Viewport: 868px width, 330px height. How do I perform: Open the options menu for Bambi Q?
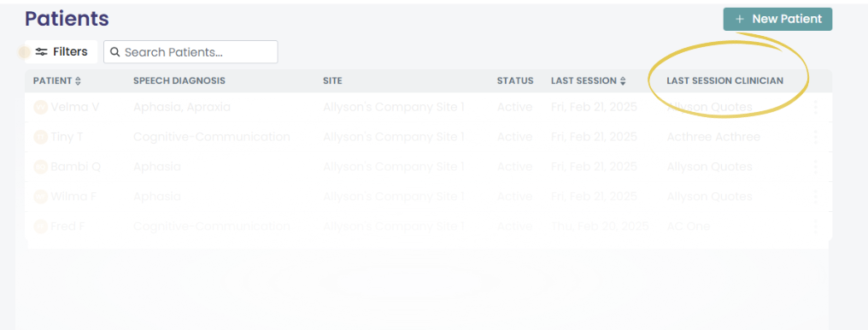point(815,167)
